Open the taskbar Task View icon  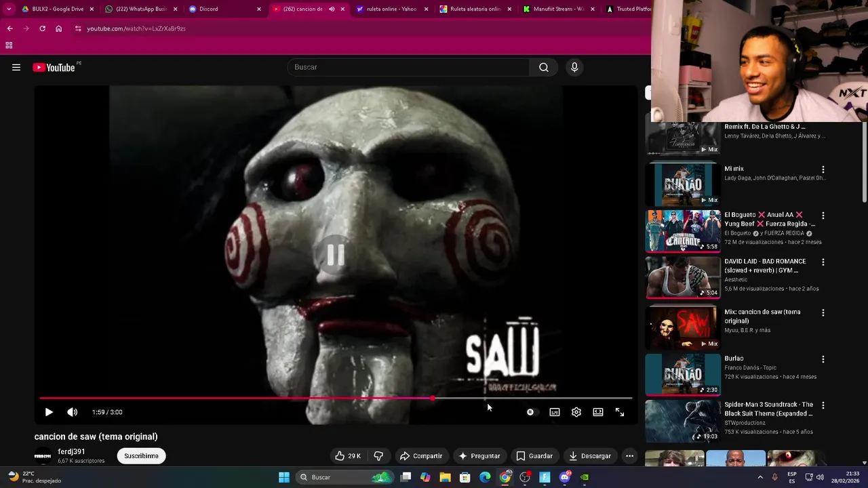(406, 477)
